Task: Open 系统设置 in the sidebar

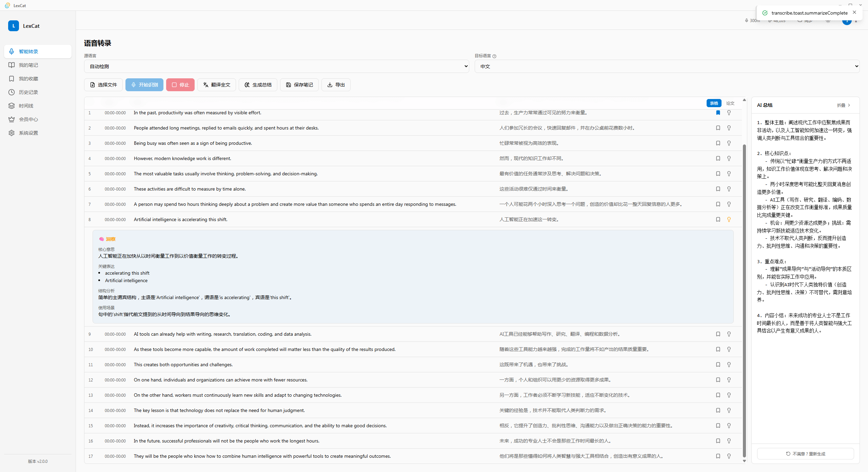Action: click(38, 133)
